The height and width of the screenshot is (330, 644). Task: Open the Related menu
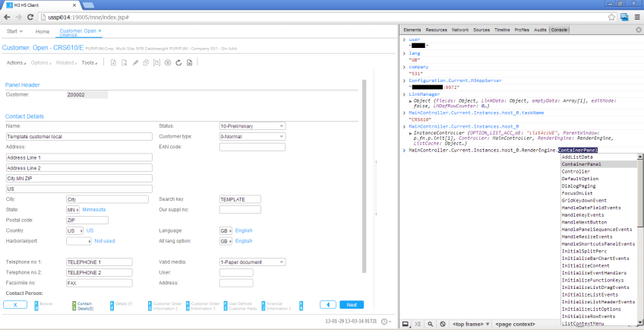coord(66,63)
